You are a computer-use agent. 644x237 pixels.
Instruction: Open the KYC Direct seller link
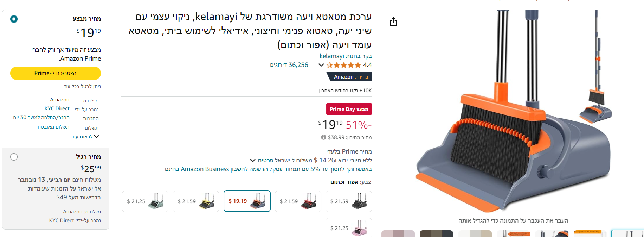57,108
